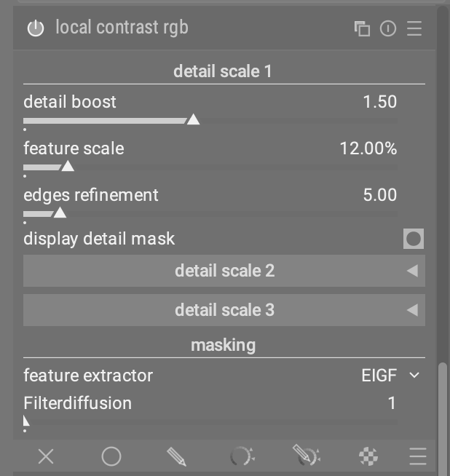This screenshot has height=476, width=450.
Task: Select drawn mask pencil icon
Action: [176, 456]
